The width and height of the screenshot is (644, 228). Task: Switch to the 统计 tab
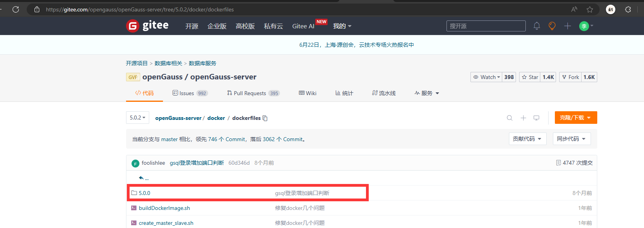pos(344,93)
